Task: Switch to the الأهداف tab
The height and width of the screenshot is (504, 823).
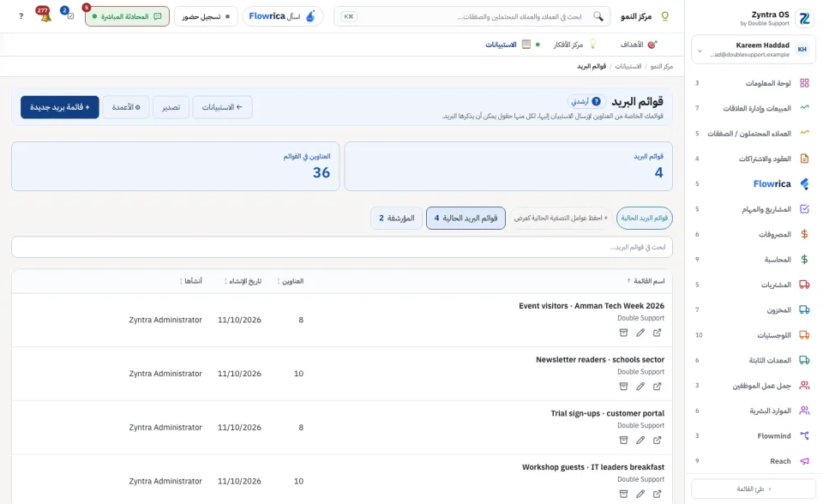Action: [638, 45]
